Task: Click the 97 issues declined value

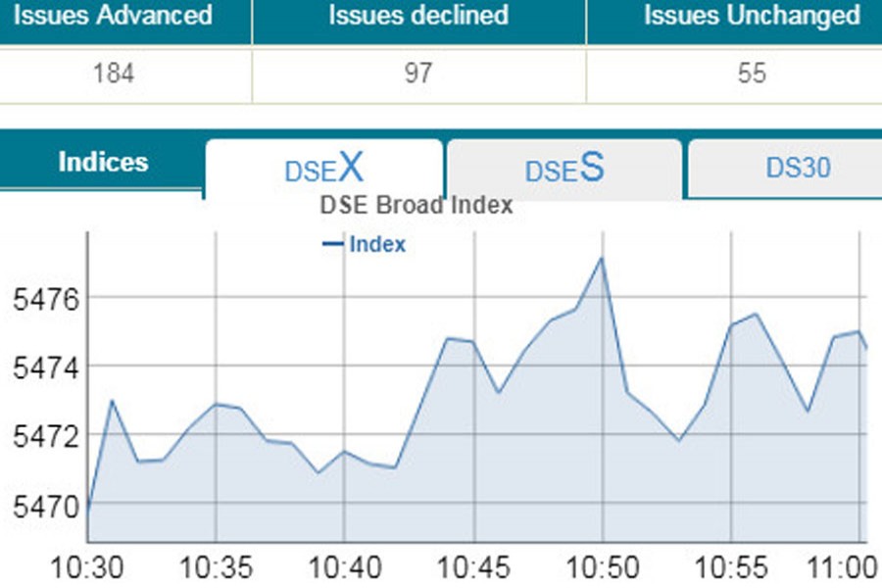Action: [418, 73]
